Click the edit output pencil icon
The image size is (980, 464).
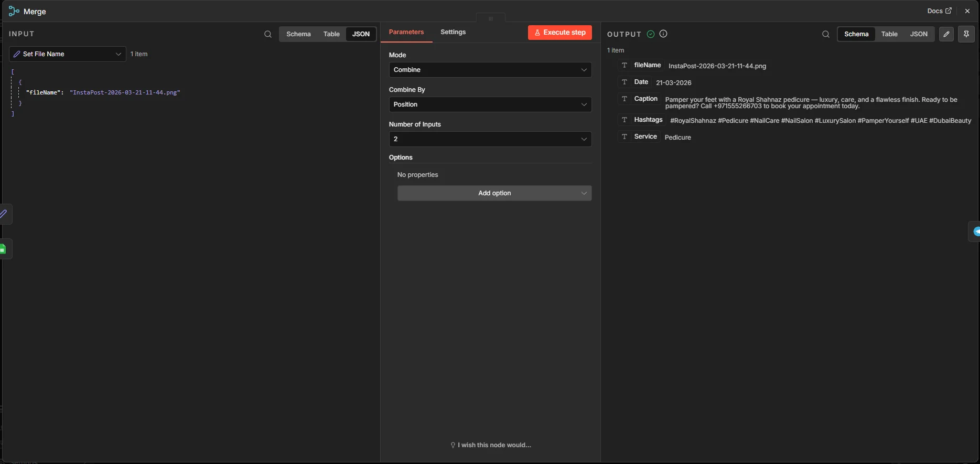946,34
